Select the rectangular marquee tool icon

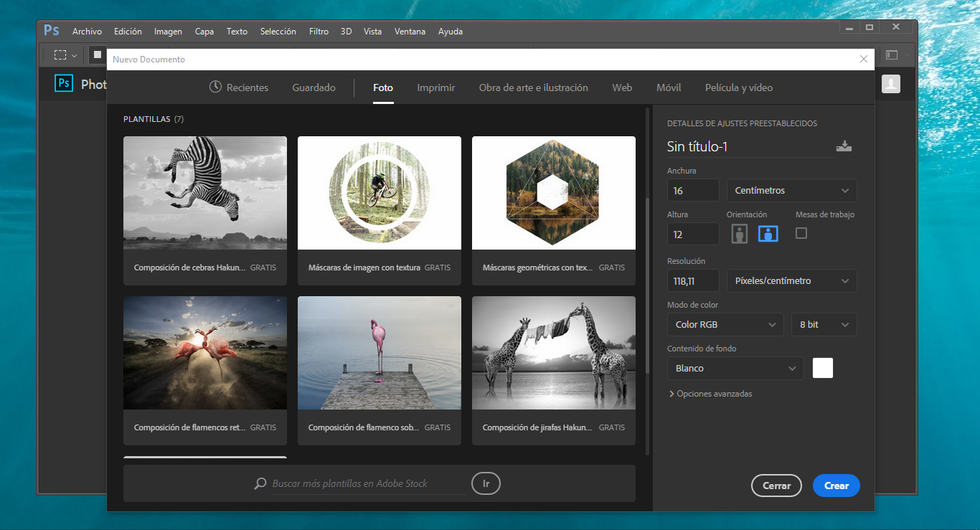[60, 55]
